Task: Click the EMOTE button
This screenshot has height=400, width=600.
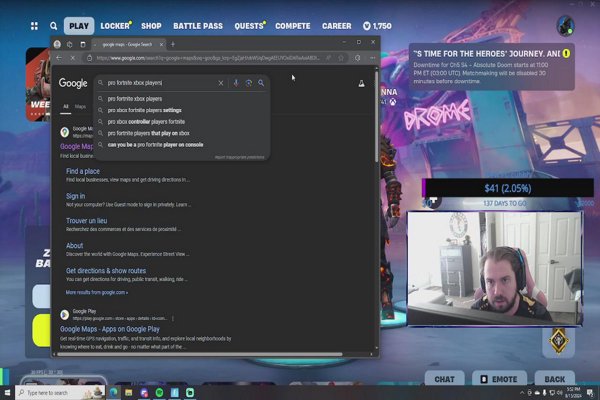Action: point(499,379)
